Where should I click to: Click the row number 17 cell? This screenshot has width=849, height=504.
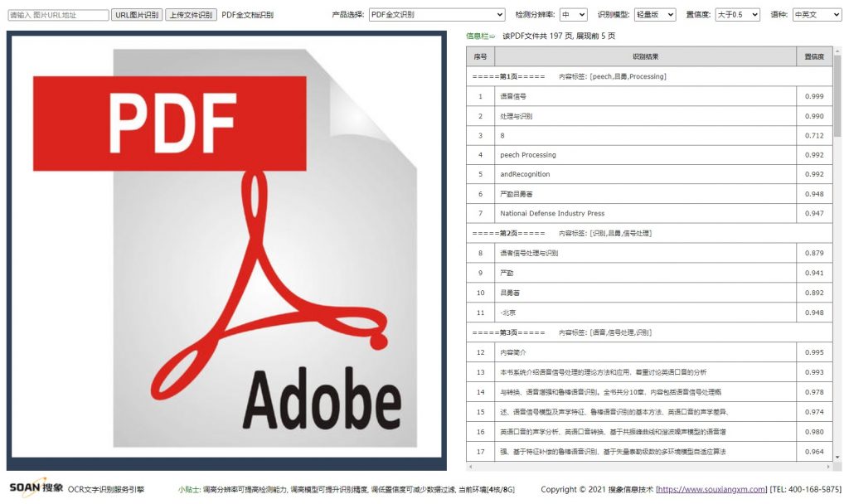[480, 452]
